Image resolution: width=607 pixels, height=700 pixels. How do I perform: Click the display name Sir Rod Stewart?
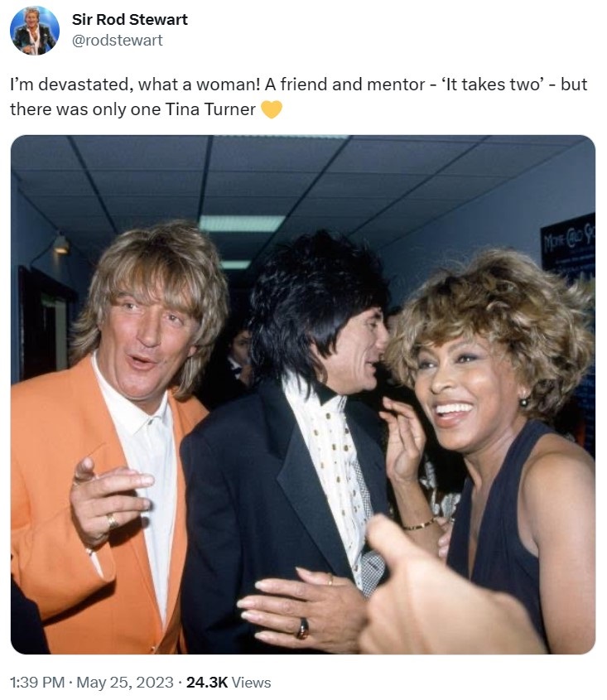[x=130, y=20]
